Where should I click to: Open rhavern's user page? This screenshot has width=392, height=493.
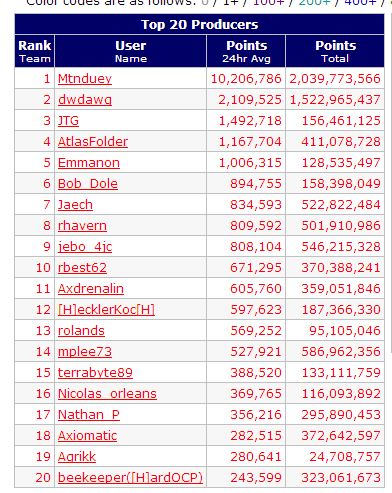coord(82,226)
